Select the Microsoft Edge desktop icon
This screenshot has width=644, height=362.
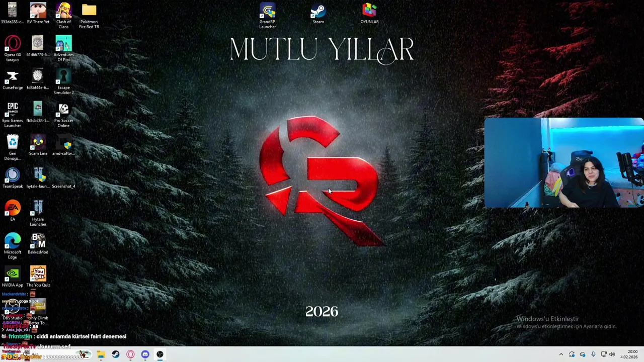(x=13, y=246)
